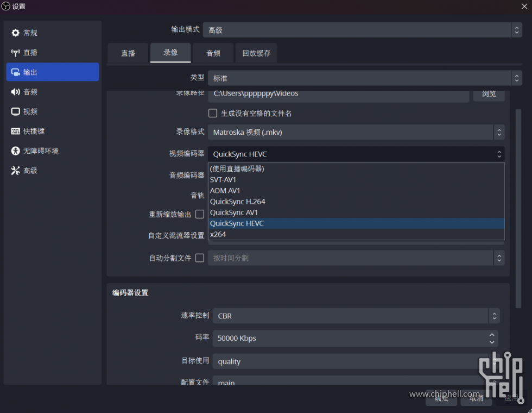532x413 pixels.
Task: Open 常规 settings page
Action: tap(53, 33)
